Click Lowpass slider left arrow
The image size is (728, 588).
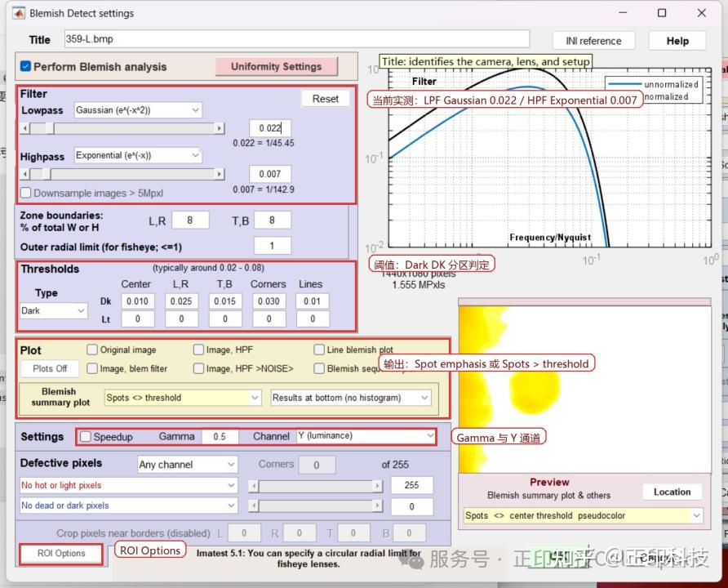tap(25, 129)
